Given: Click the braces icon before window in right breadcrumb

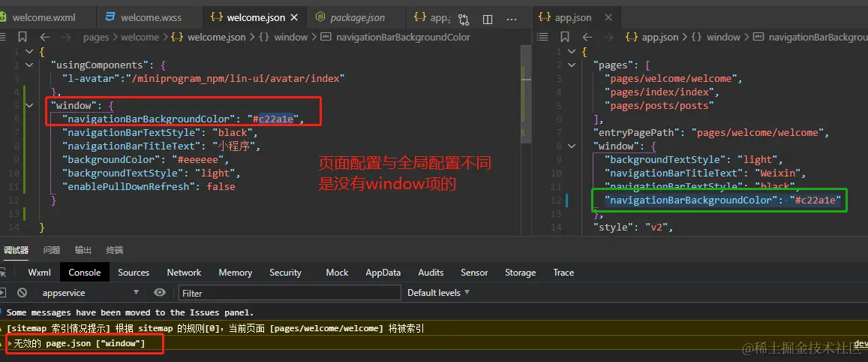Looking at the screenshot, I should coord(697,37).
